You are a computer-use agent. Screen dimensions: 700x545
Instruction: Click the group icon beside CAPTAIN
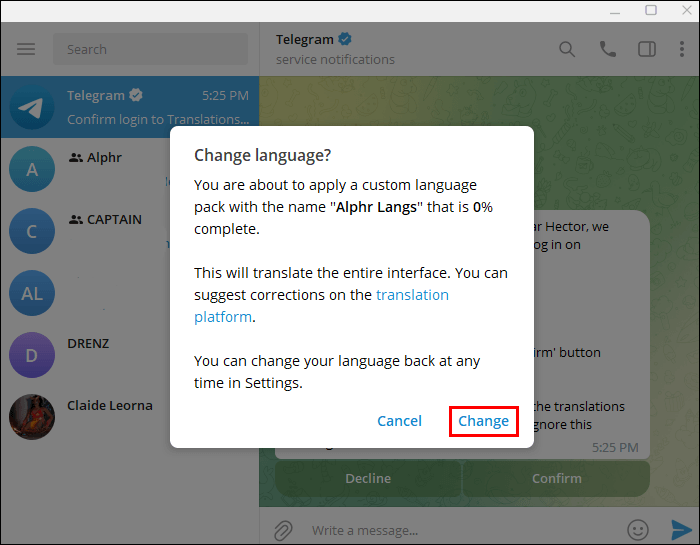(76, 219)
